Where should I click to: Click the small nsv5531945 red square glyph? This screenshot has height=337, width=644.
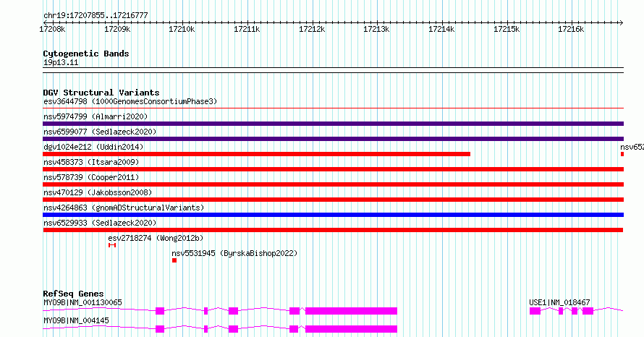pyautogui.click(x=174, y=260)
